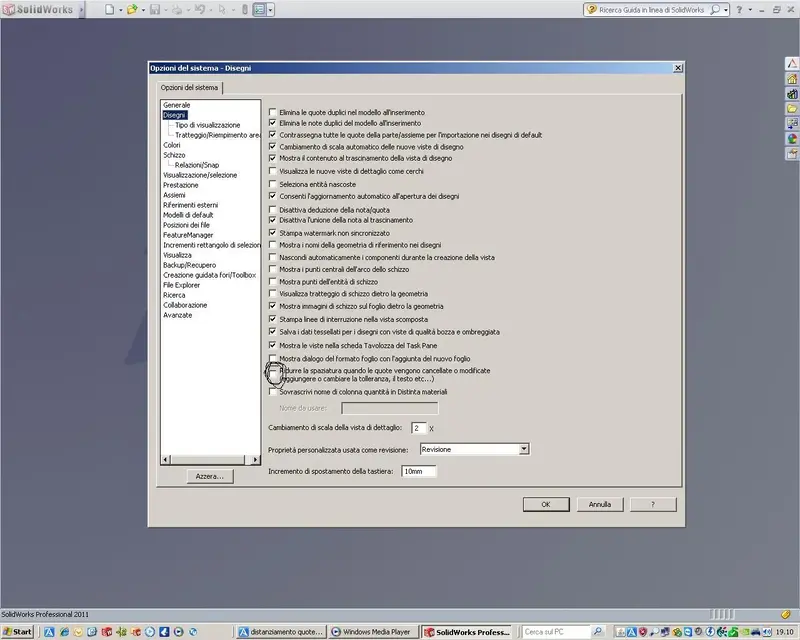
Task: Expand the SolidWorks menu flyout arrow
Action: [x=81, y=9]
